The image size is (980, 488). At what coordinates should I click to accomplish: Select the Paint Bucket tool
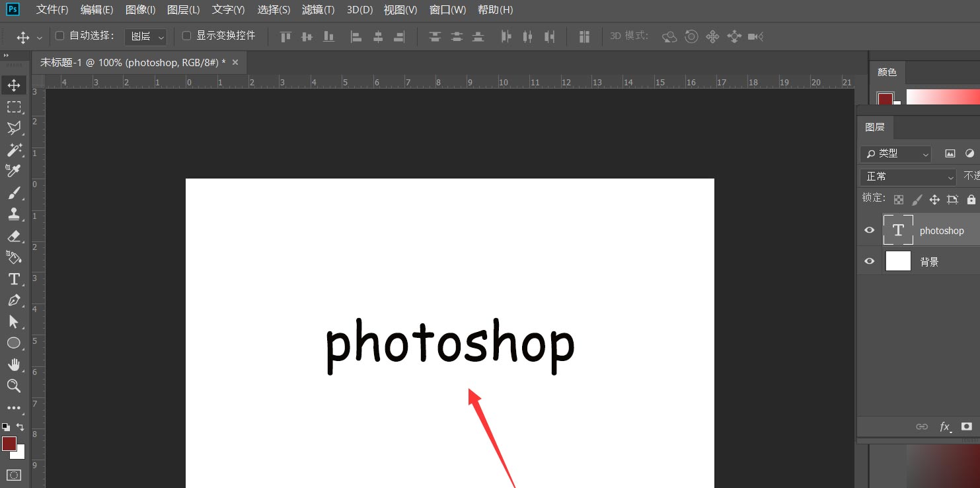14,257
